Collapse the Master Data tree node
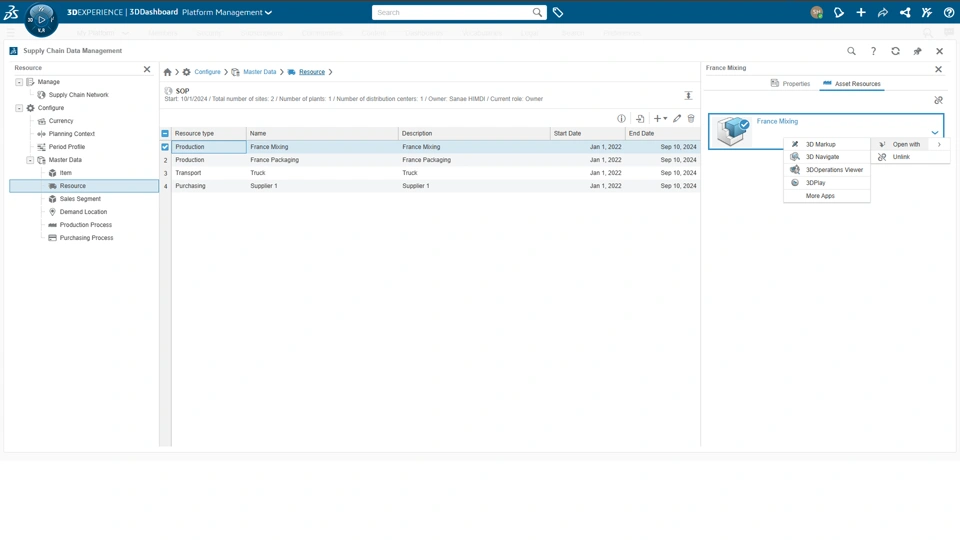Viewport: 960px width, 540px height. [30, 160]
